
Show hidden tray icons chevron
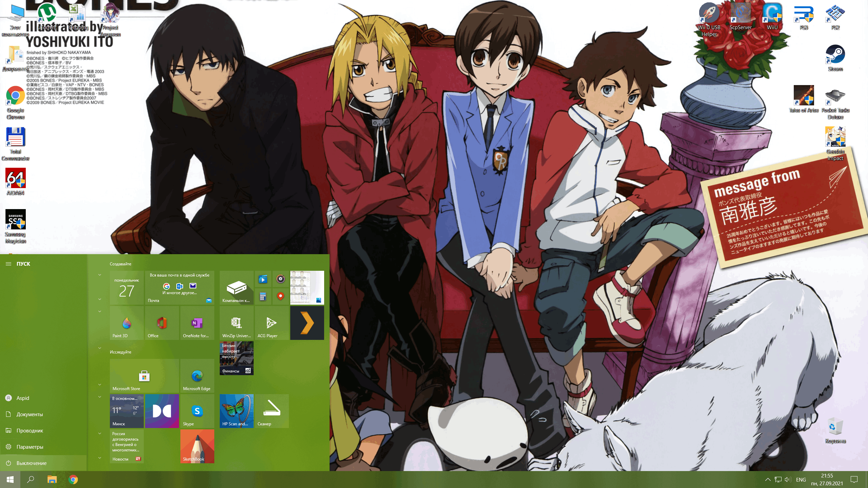coord(768,480)
